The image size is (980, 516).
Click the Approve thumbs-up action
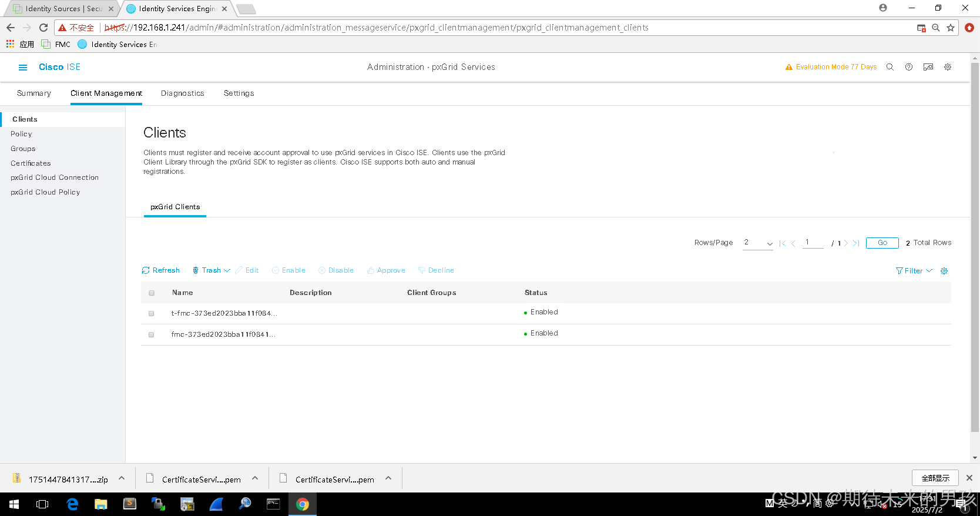click(x=386, y=270)
